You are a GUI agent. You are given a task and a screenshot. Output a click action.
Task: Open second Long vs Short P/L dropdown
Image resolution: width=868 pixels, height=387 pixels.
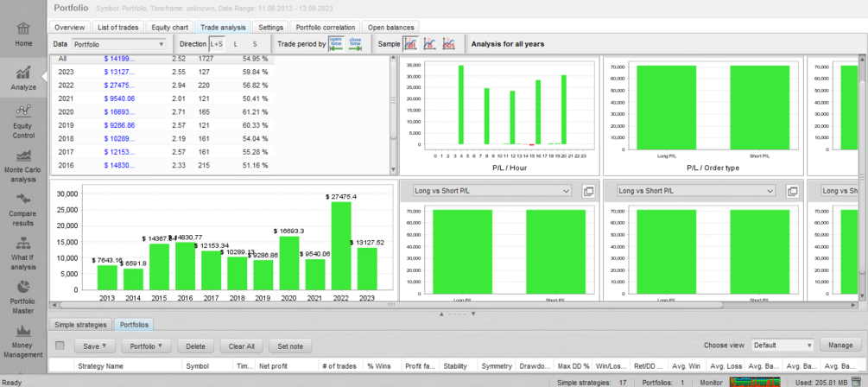click(x=696, y=191)
